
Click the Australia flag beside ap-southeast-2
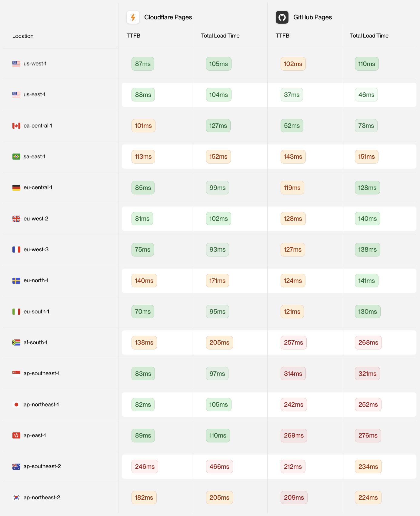click(16, 467)
